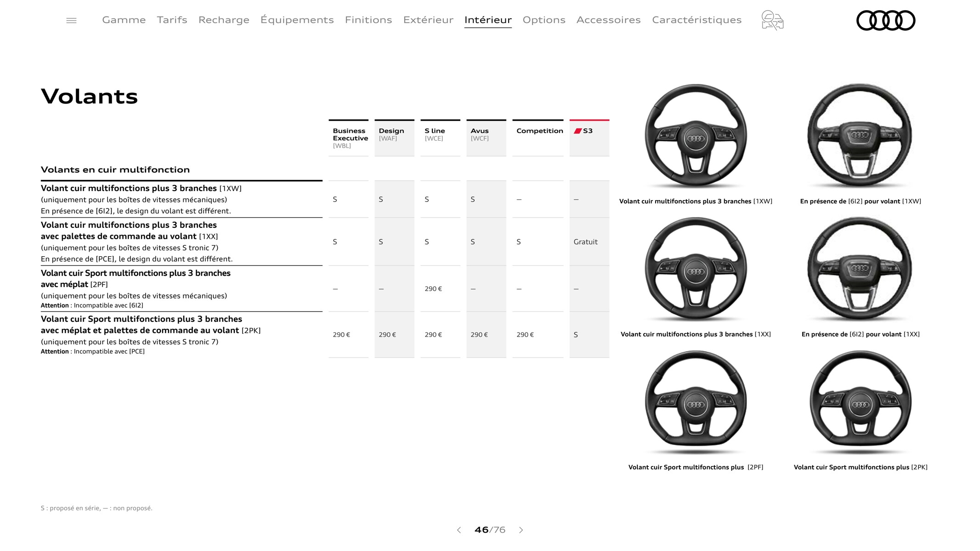Click the 6I2 variant 1XX steering wheel image
Viewport: 980px width, 551px height.
tap(860, 269)
